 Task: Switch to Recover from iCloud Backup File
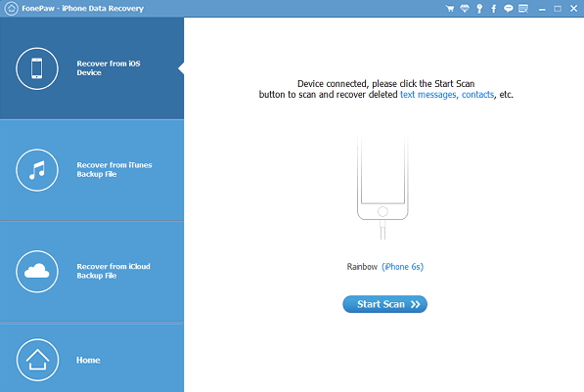pyautogui.click(x=92, y=272)
